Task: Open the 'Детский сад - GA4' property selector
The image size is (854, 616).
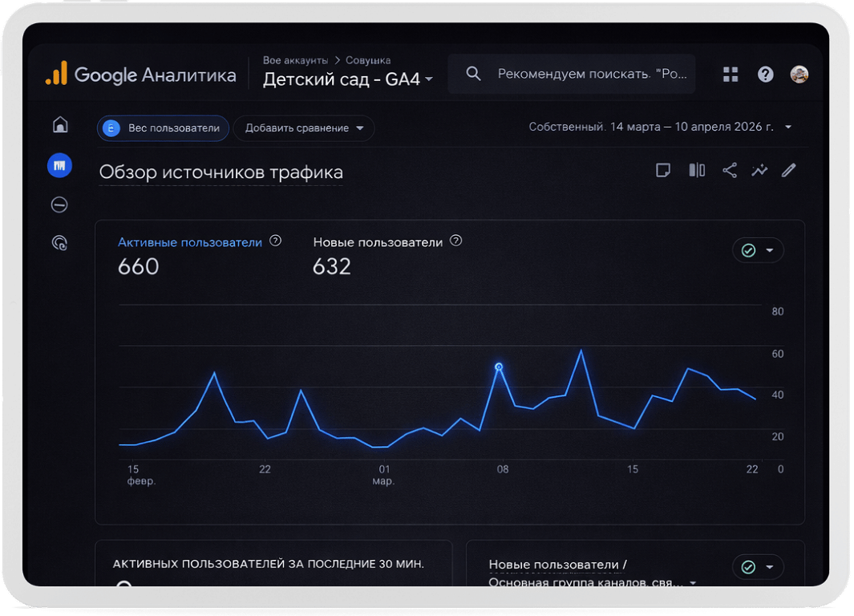Action: [347, 79]
